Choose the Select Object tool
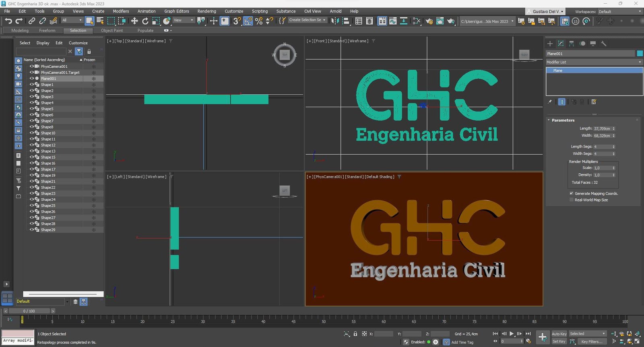The height and width of the screenshot is (347, 644). point(89,21)
